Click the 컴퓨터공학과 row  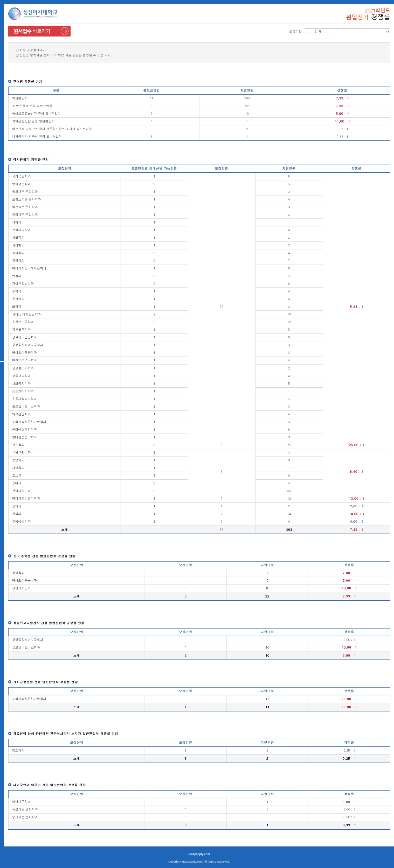click(199, 330)
